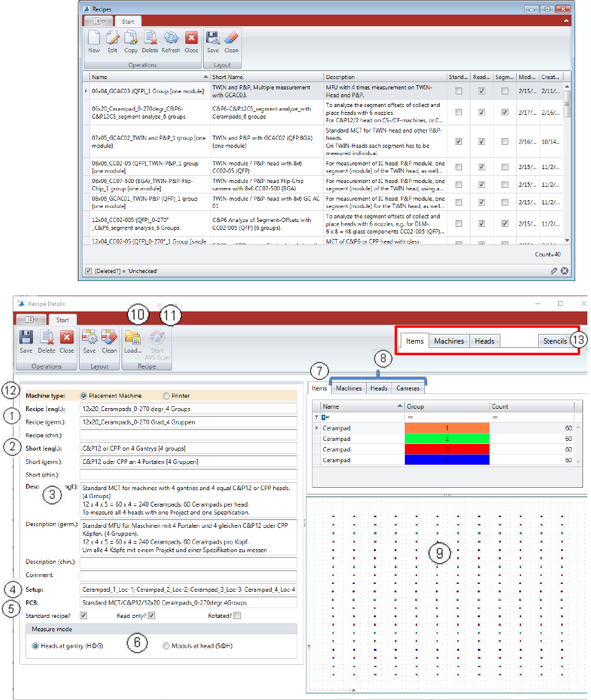
Task: Click Description column header in Recipes
Action: (385, 77)
